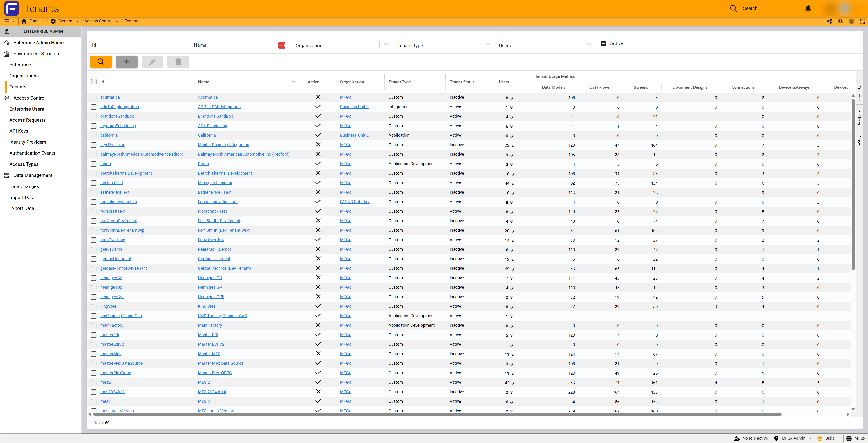Expand the MFGx Admin chevron in status bar
Screen dimensions: 868x443
point(810,438)
